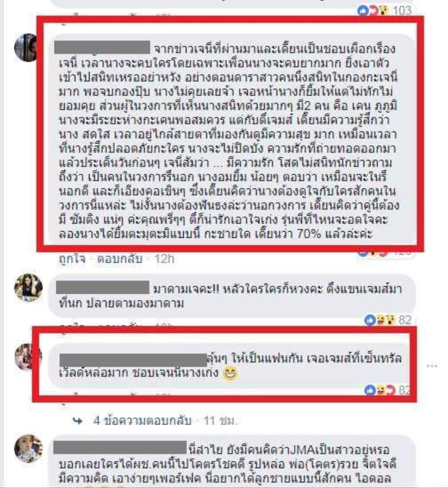Image resolution: width=448 pixels, height=488 pixels.
Task: Open the avatar of the มาดามเจคะ commenter
Action: pyautogui.click(x=29, y=288)
